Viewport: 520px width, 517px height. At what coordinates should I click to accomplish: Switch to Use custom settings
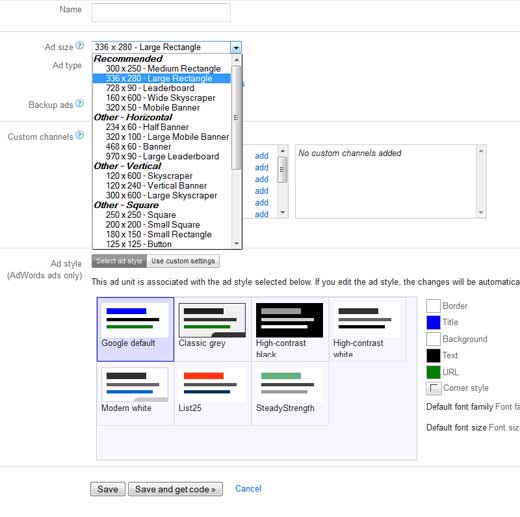point(183,261)
